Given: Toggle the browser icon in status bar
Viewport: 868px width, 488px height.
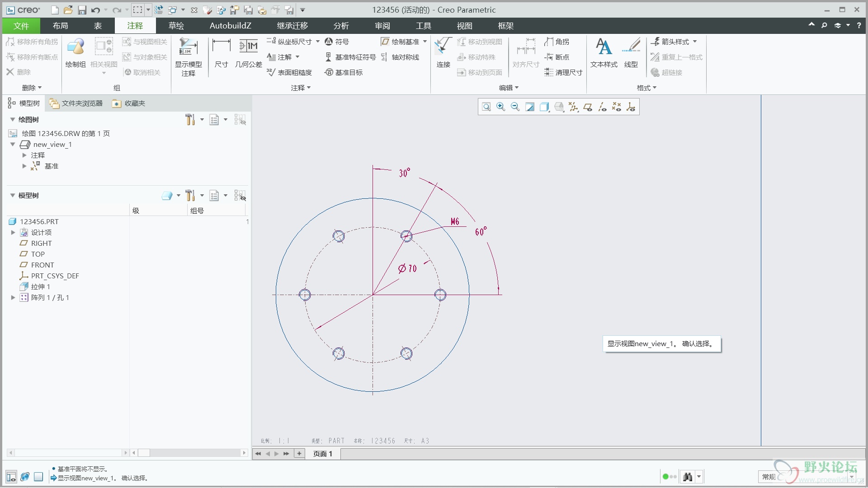Looking at the screenshot, I should click(25, 477).
